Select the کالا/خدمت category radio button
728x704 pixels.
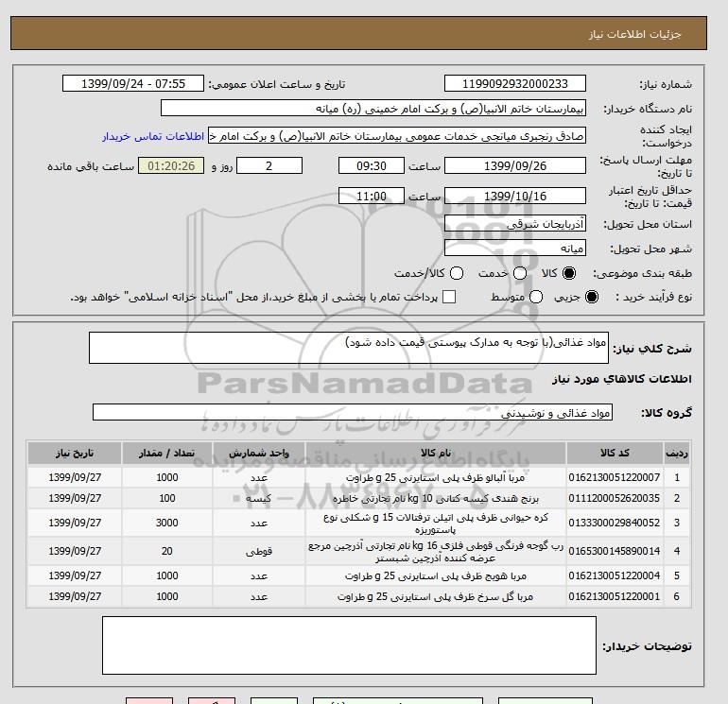click(457, 273)
